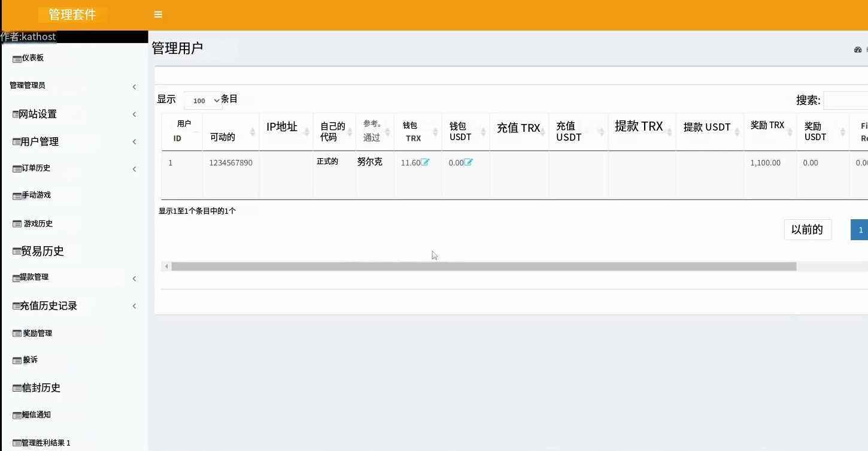This screenshot has height=451, width=868.
Task: Edit the 钱包 TRX value 11.60 icon
Action: (425, 162)
